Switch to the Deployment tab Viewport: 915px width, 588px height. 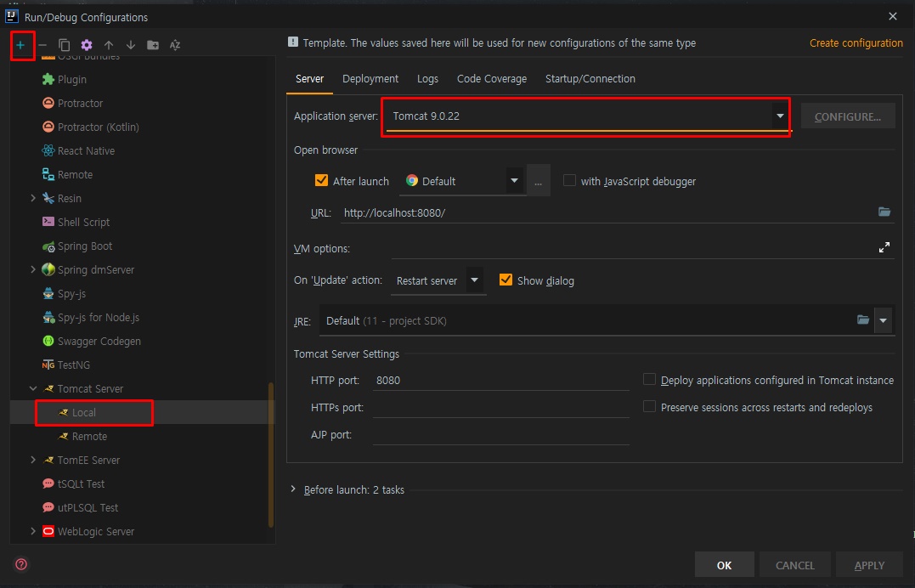370,79
